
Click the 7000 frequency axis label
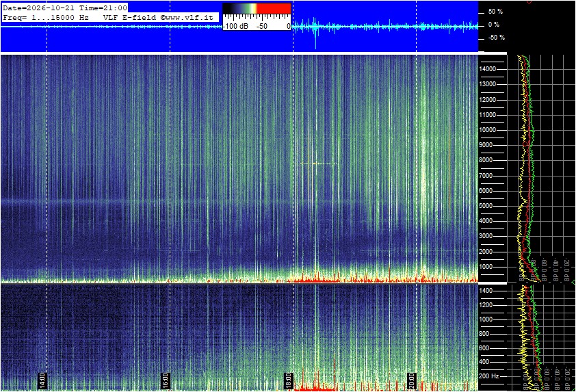pos(486,176)
